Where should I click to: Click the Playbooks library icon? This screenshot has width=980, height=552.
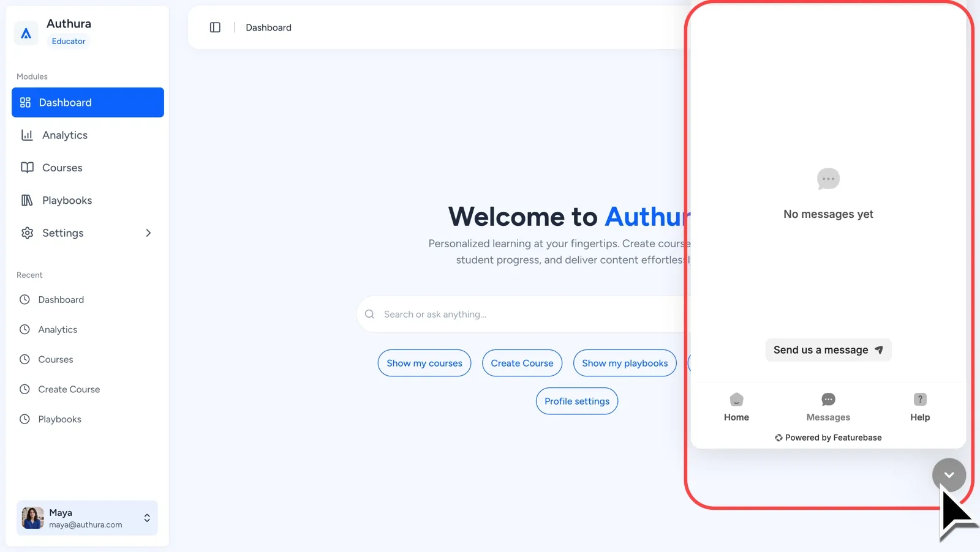(27, 200)
